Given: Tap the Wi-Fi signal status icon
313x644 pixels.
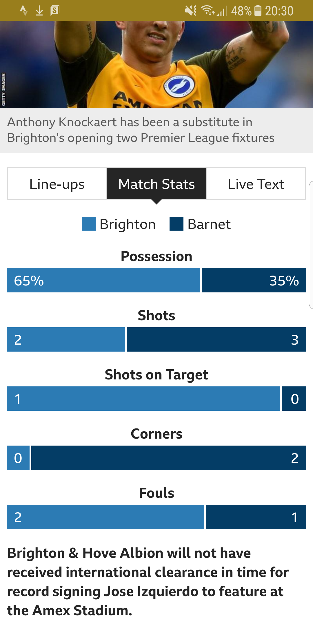Looking at the screenshot, I should point(208,11).
